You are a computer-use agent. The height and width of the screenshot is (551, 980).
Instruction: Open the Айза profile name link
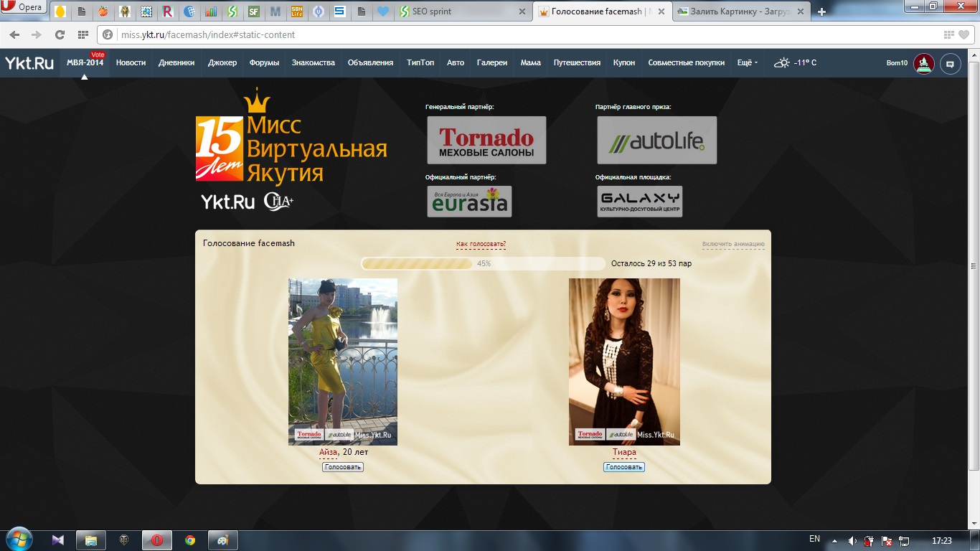(329, 453)
